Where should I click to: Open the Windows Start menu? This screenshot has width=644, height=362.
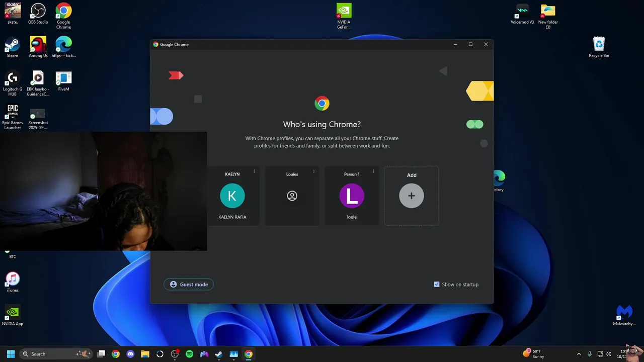click(11, 354)
